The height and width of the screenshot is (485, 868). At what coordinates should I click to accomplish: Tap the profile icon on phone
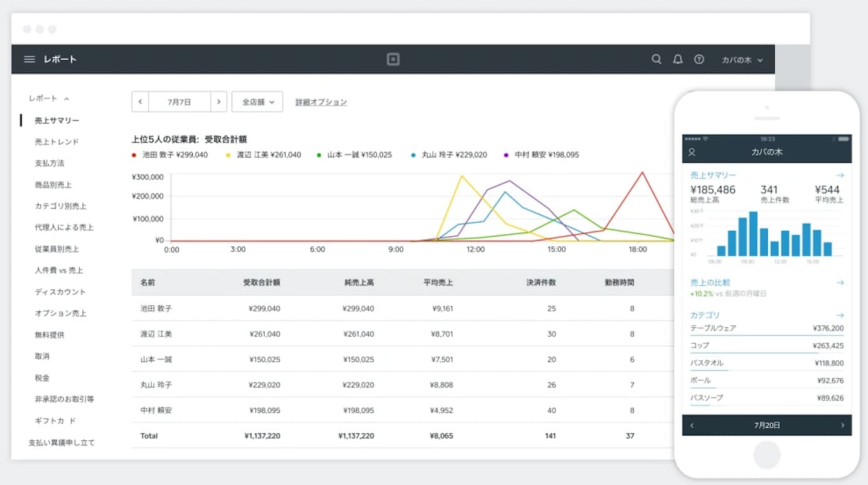coord(691,153)
